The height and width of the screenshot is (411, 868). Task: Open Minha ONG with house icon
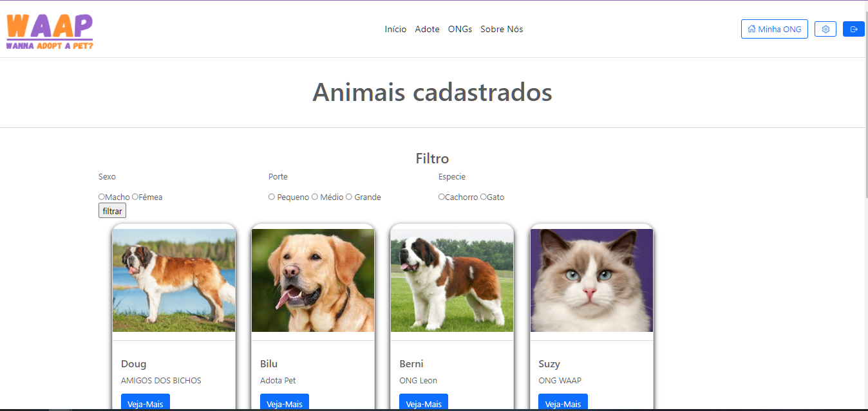[x=774, y=29]
